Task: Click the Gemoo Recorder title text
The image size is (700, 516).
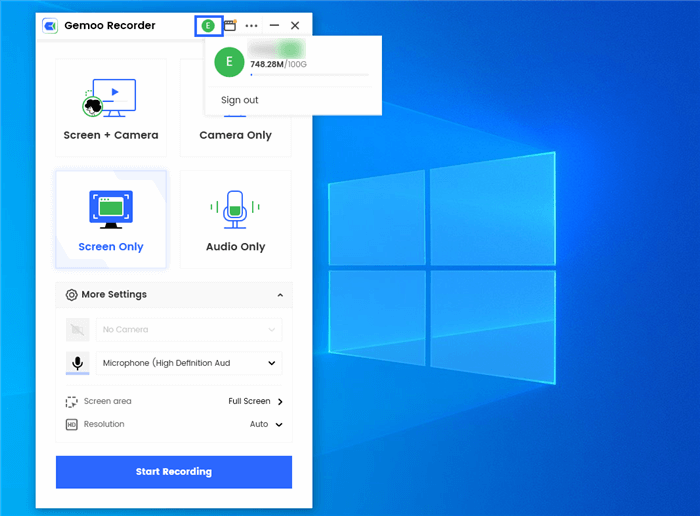Action: (110, 25)
